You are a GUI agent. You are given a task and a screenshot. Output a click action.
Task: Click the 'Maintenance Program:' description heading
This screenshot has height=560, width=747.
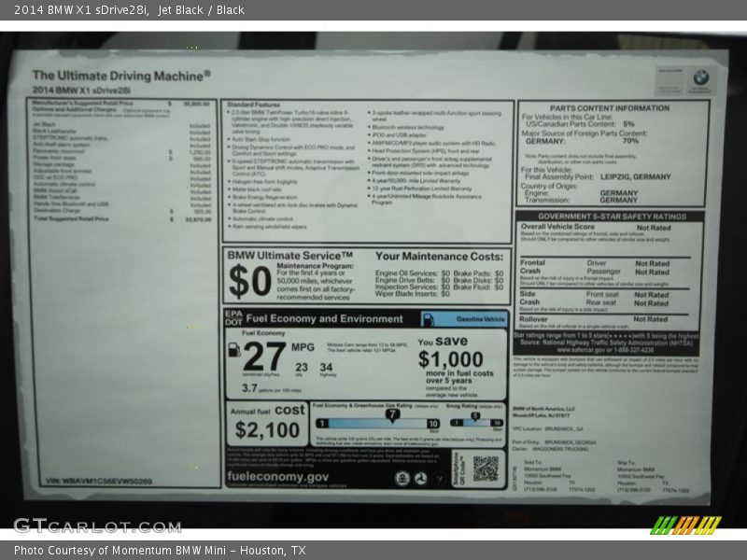[x=315, y=266]
